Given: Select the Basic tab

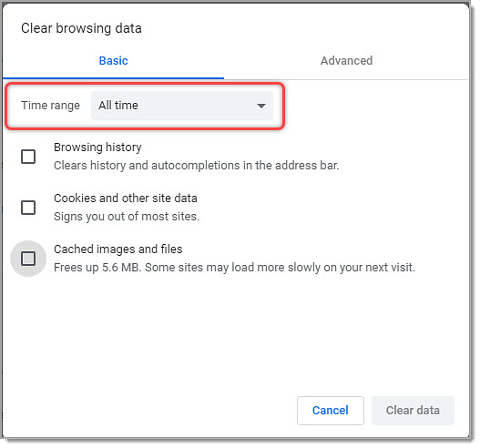Looking at the screenshot, I should (113, 61).
